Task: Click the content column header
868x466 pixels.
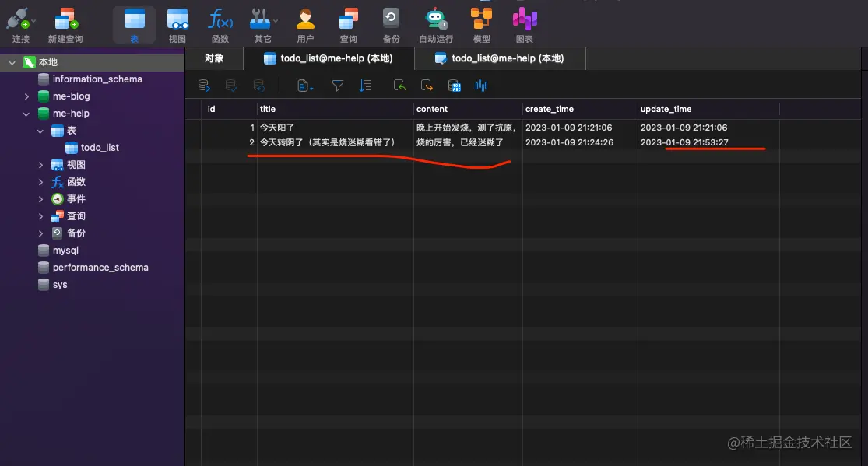Action: (469, 109)
